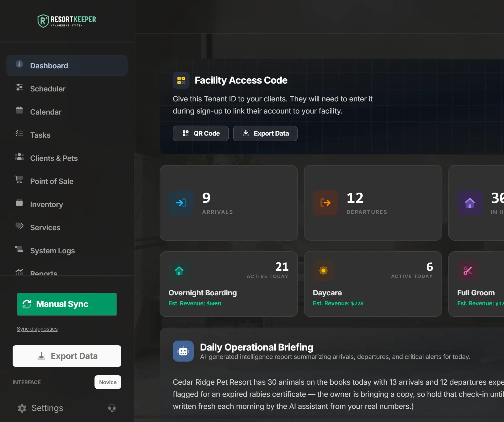Click the Calendar icon in sidebar
This screenshot has width=504, height=422.
click(x=19, y=110)
